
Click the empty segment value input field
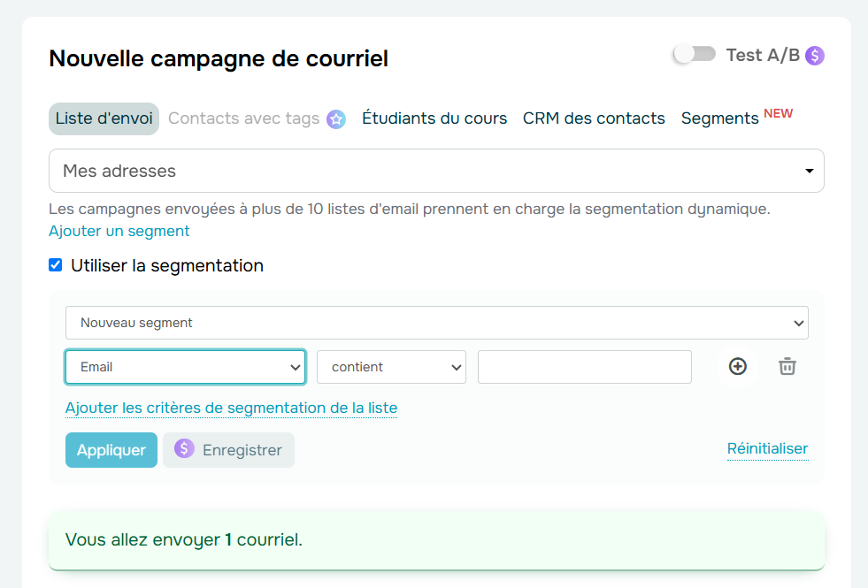click(x=584, y=366)
